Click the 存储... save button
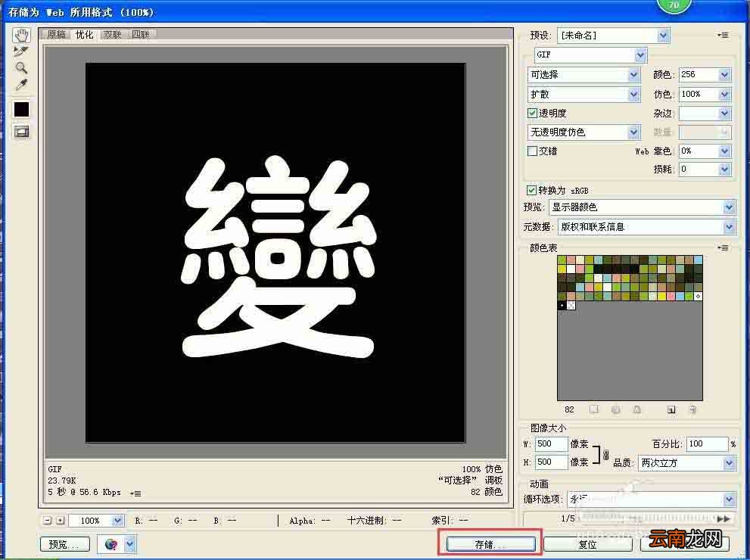Screen dimensions: 750x560 (490, 544)
